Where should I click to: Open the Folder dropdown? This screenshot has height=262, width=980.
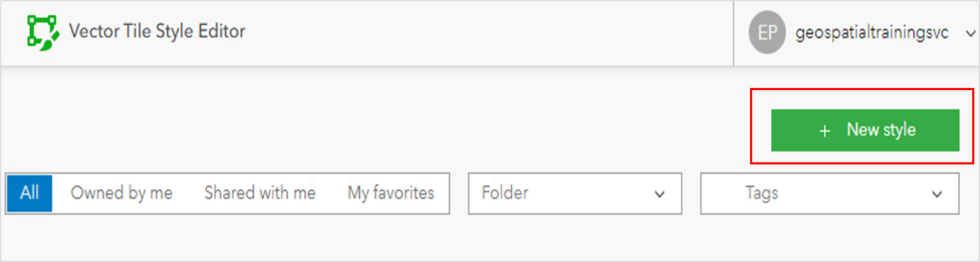tap(574, 193)
